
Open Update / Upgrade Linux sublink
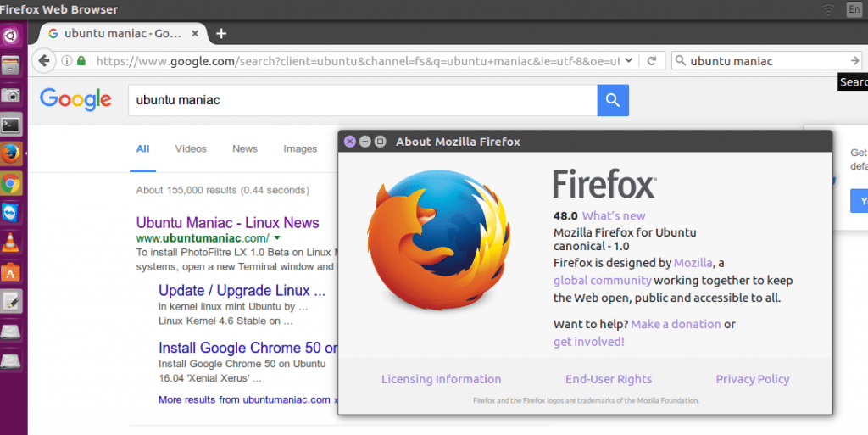point(242,291)
